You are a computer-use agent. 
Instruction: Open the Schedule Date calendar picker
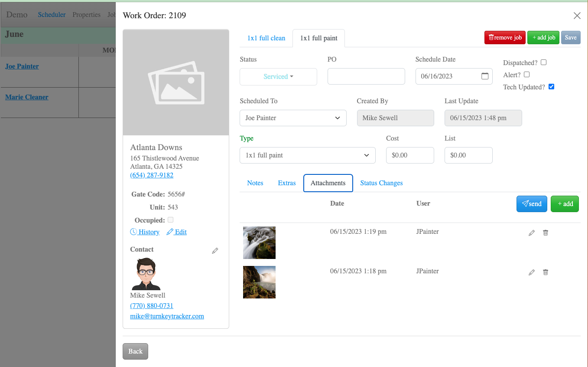click(x=485, y=76)
